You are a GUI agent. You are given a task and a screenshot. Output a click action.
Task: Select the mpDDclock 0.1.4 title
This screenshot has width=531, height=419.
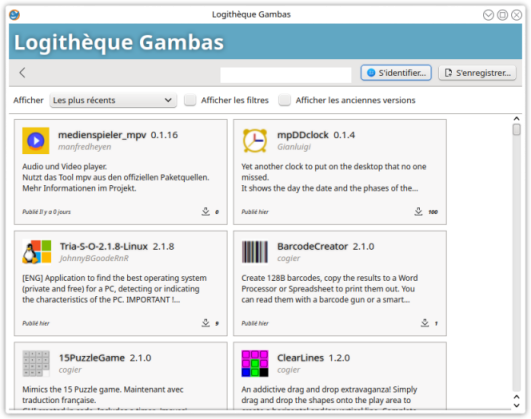pyautogui.click(x=316, y=135)
